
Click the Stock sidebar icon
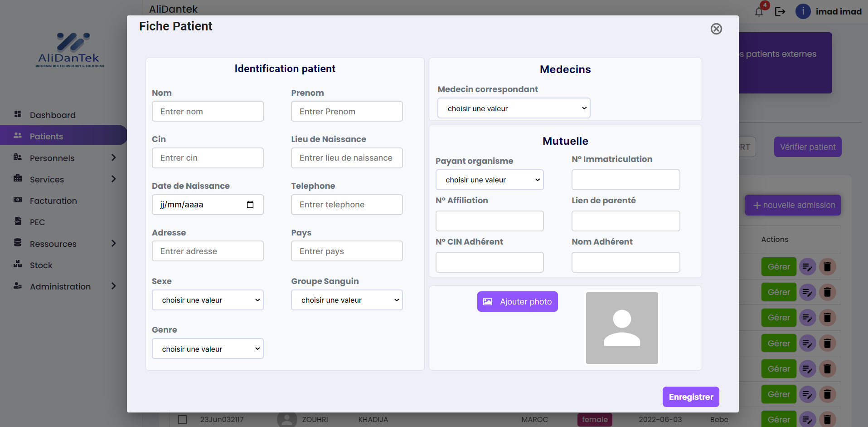click(18, 265)
